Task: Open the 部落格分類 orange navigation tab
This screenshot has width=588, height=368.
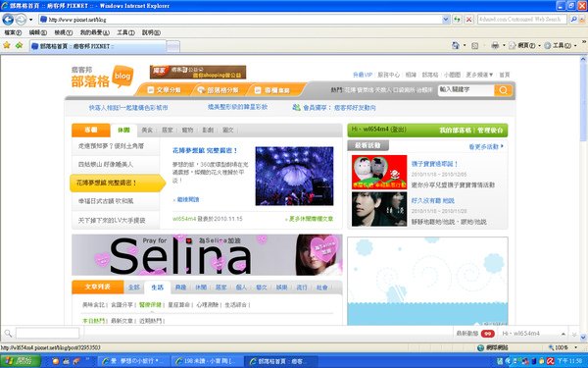Action: [219, 89]
